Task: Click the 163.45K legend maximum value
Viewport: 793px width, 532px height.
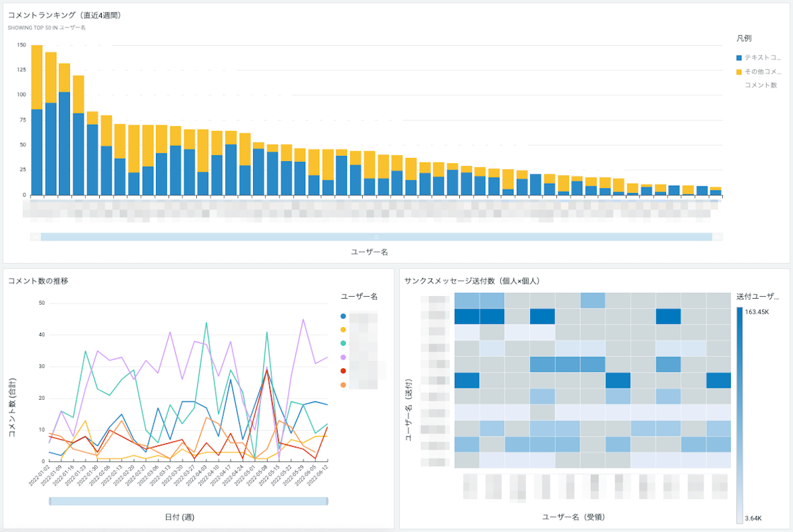Action: pos(758,311)
